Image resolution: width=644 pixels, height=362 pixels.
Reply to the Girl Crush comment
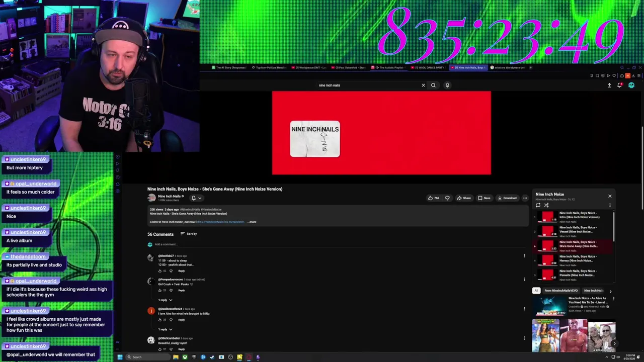181,291
